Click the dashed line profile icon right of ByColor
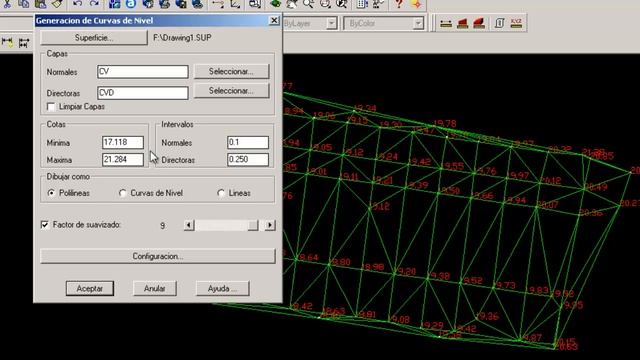 (446, 23)
